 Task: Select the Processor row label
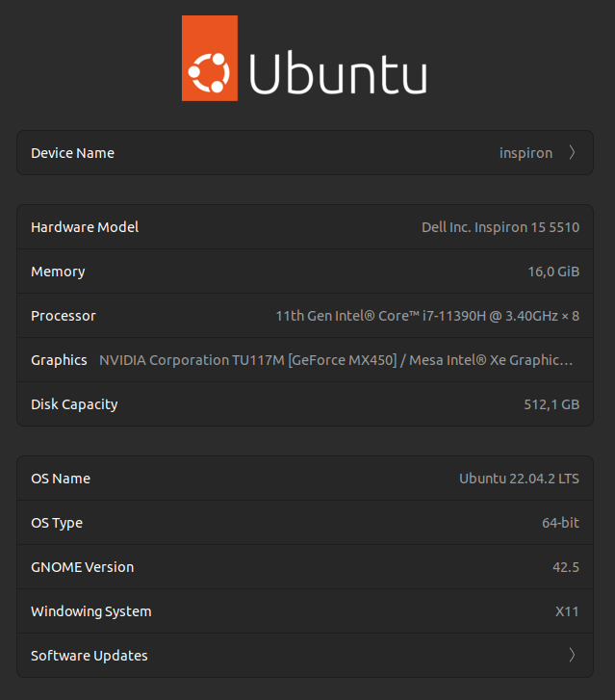[64, 316]
